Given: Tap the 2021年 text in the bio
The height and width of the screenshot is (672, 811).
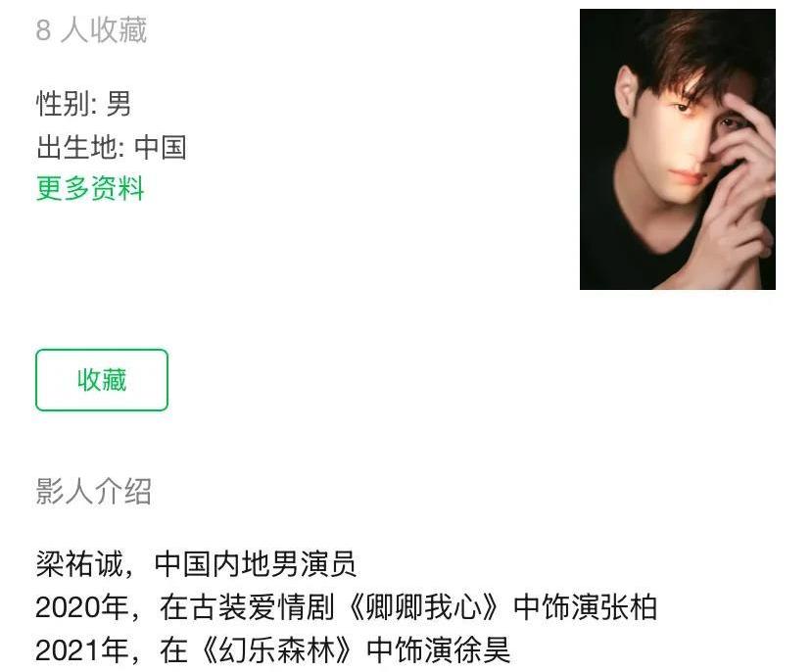Looking at the screenshot, I should tap(82, 650).
